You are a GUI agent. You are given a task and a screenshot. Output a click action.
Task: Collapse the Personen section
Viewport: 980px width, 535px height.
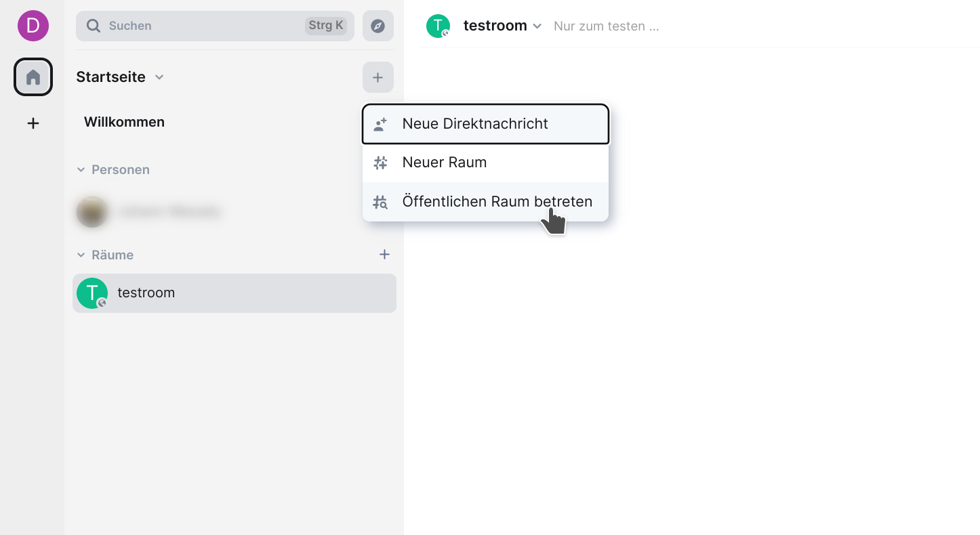81,170
